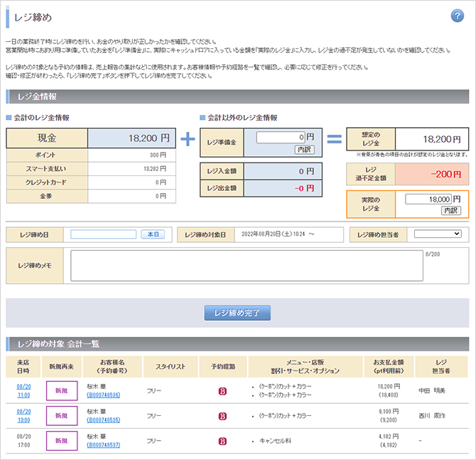Click the Hot Pepper icon in second row
The height and width of the screenshot is (460, 476).
tap(222, 415)
